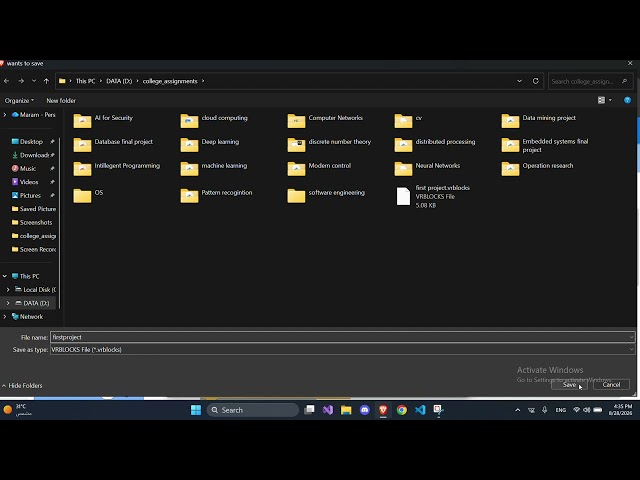
Task: Click the taskbar Search box
Action: [x=253, y=410]
